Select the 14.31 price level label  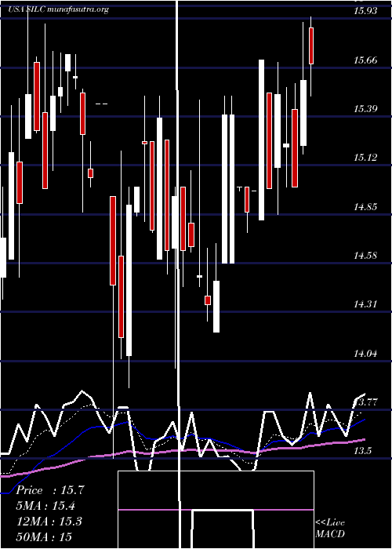click(365, 304)
